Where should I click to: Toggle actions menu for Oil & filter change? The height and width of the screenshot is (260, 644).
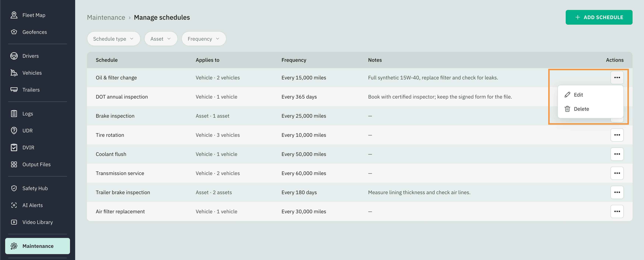617,78
